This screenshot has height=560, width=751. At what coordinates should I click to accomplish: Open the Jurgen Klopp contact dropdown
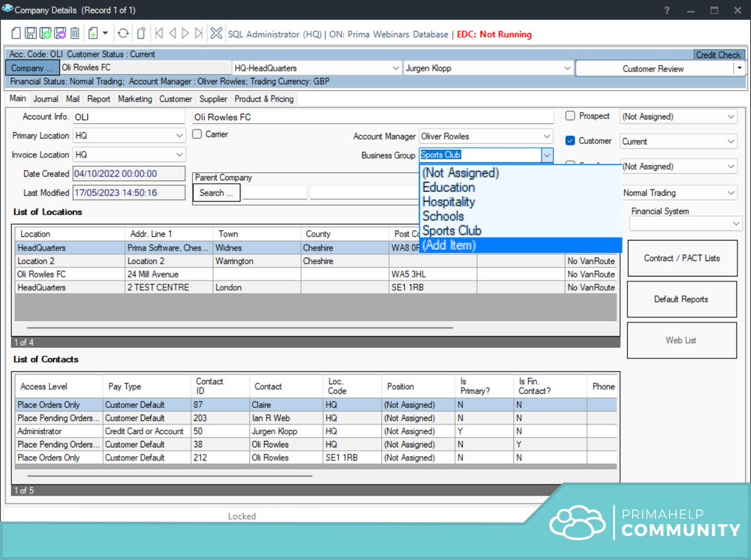[x=567, y=68]
